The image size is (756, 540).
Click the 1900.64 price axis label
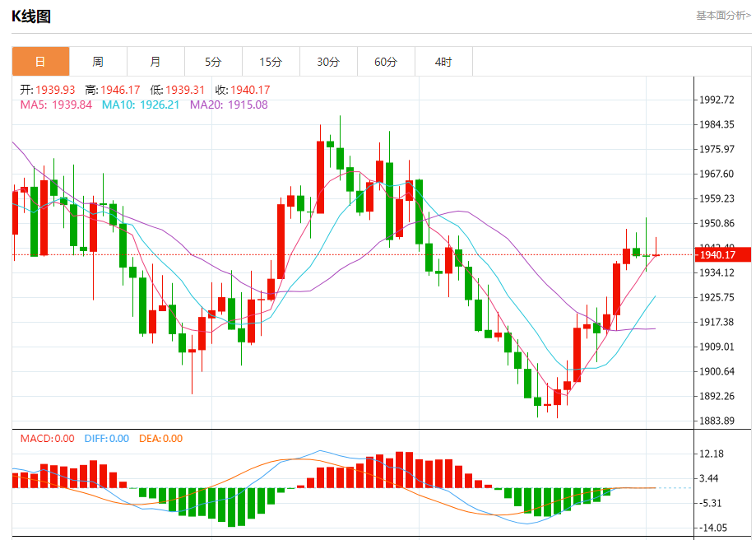[x=717, y=371]
